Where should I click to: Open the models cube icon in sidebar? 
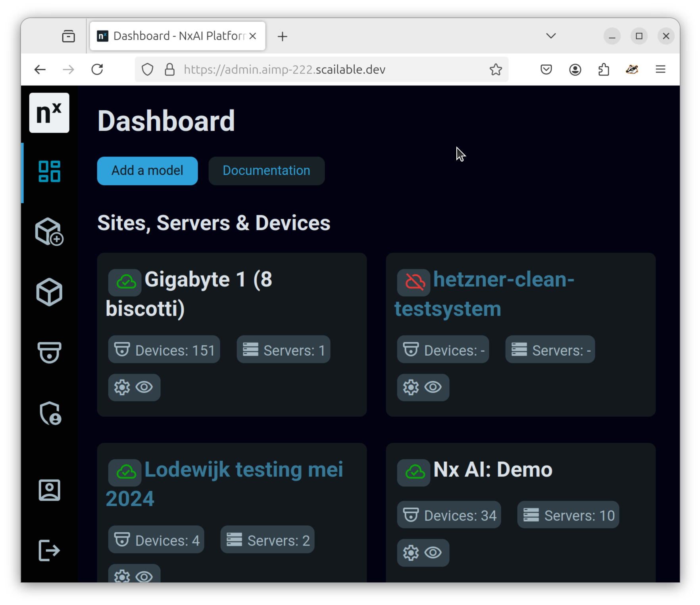pyautogui.click(x=49, y=292)
